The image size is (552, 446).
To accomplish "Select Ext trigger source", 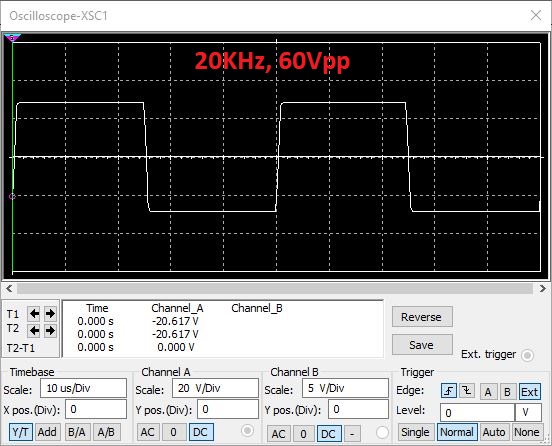I will (529, 391).
